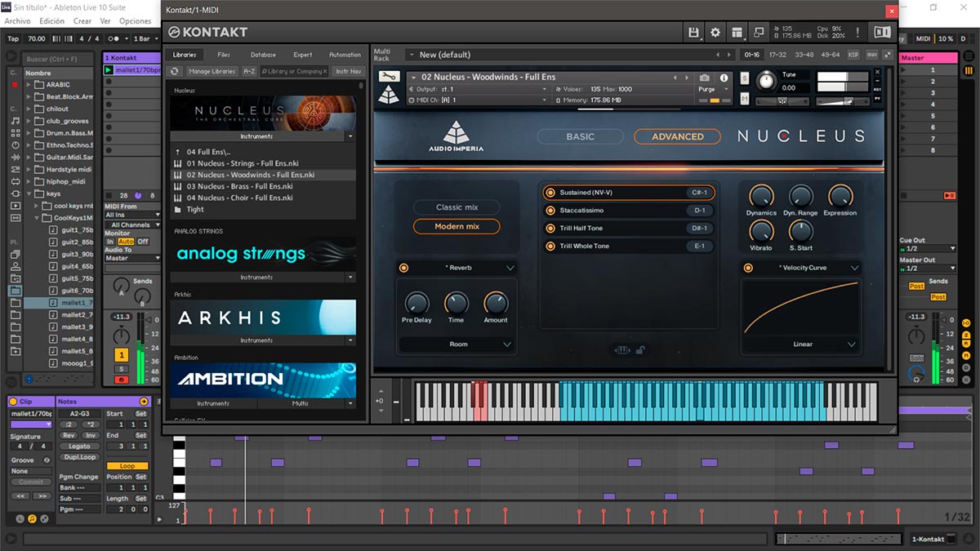Show notes box icon in Clip view
980x551 pixels.
(x=32, y=518)
